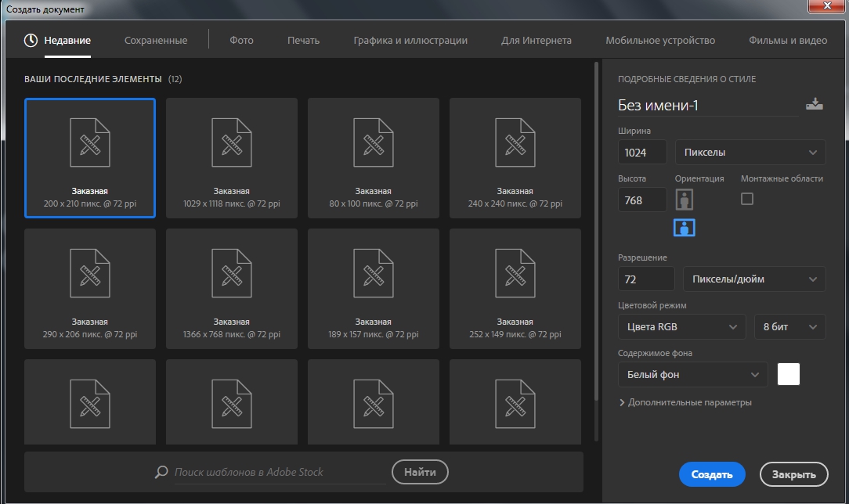Select the 252 x 149 пикс. preset
Screen dimensions: 849x504
[515, 289]
